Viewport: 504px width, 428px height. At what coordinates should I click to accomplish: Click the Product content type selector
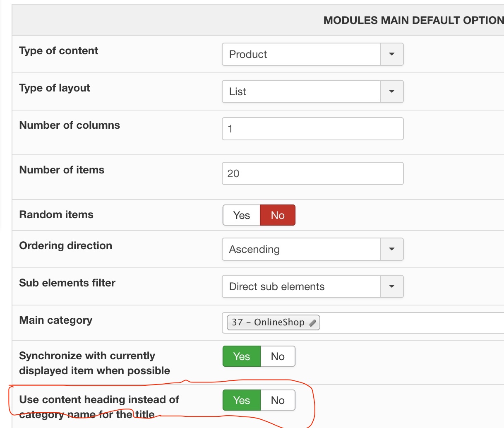coord(301,54)
